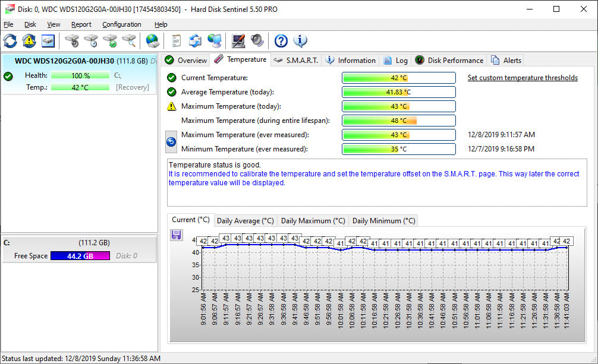The height and width of the screenshot is (364, 598).
Task: Click the green check beside Average Temperature (today)
Action: pos(172,92)
